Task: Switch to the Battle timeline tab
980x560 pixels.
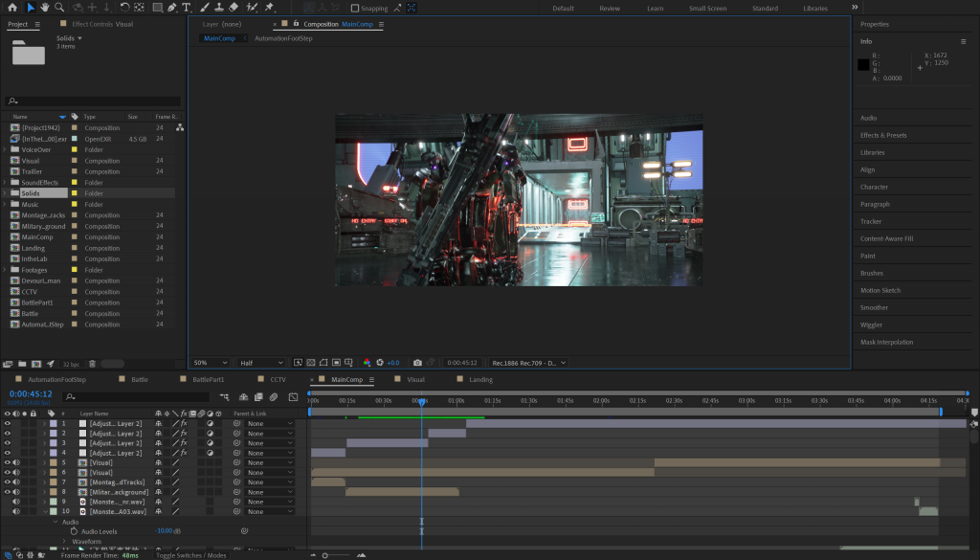Action: (x=140, y=380)
